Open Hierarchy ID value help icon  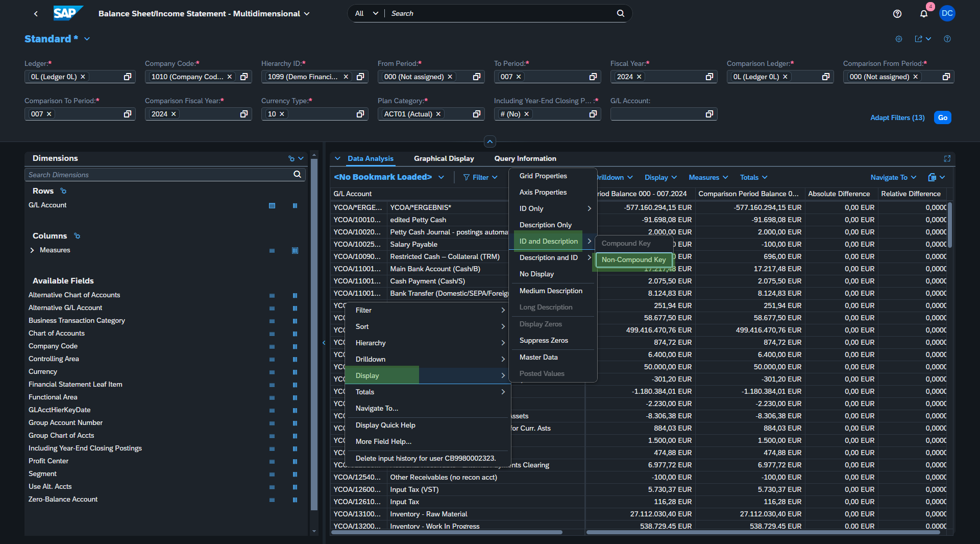tap(360, 77)
